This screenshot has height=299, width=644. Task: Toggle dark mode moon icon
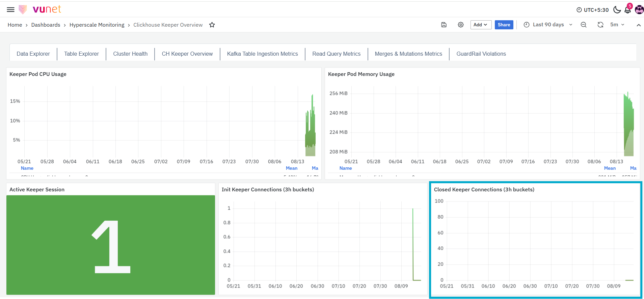(x=617, y=9)
